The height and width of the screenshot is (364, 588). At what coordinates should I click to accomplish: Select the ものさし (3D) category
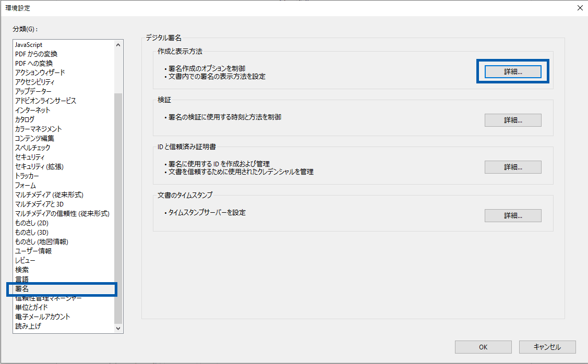coord(32,232)
